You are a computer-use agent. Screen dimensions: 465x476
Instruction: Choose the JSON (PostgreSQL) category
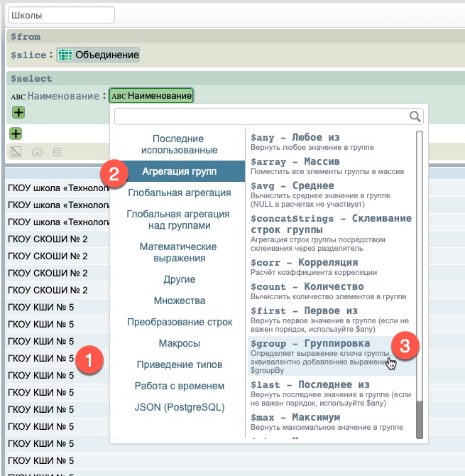click(x=178, y=407)
